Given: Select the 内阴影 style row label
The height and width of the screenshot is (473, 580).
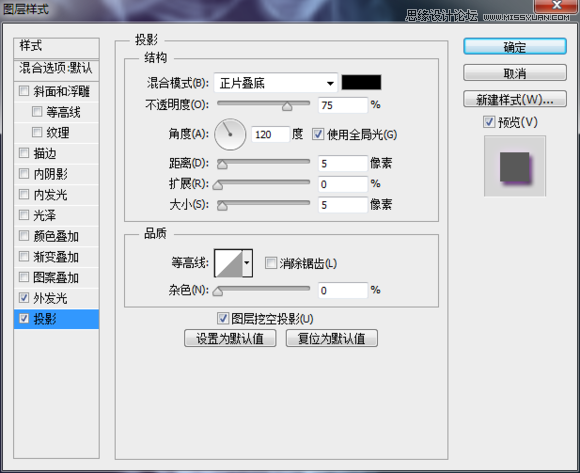Looking at the screenshot, I should (51, 173).
